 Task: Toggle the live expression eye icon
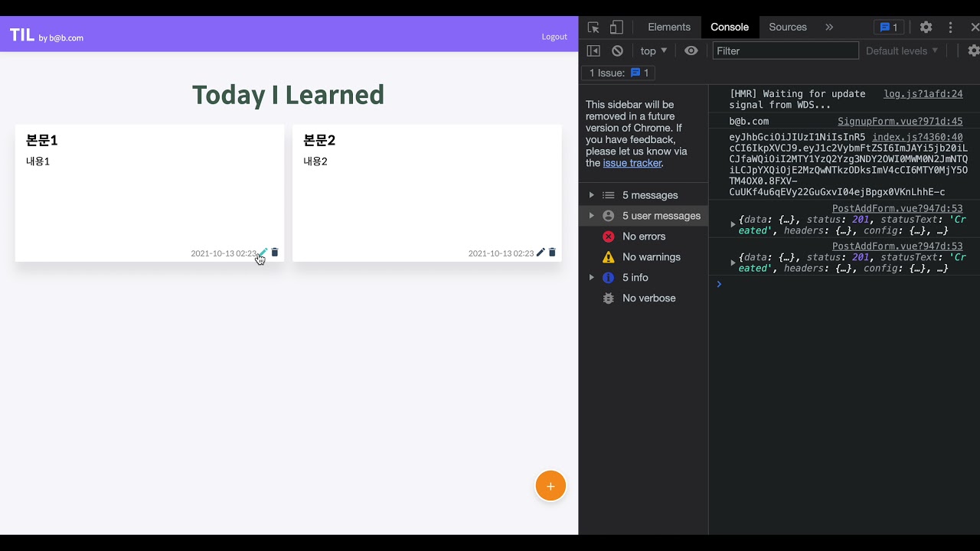pyautogui.click(x=691, y=51)
